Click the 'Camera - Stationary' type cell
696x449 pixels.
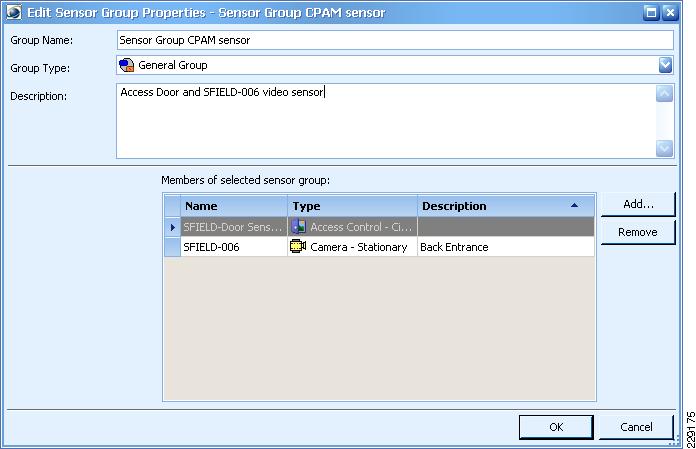[352, 247]
